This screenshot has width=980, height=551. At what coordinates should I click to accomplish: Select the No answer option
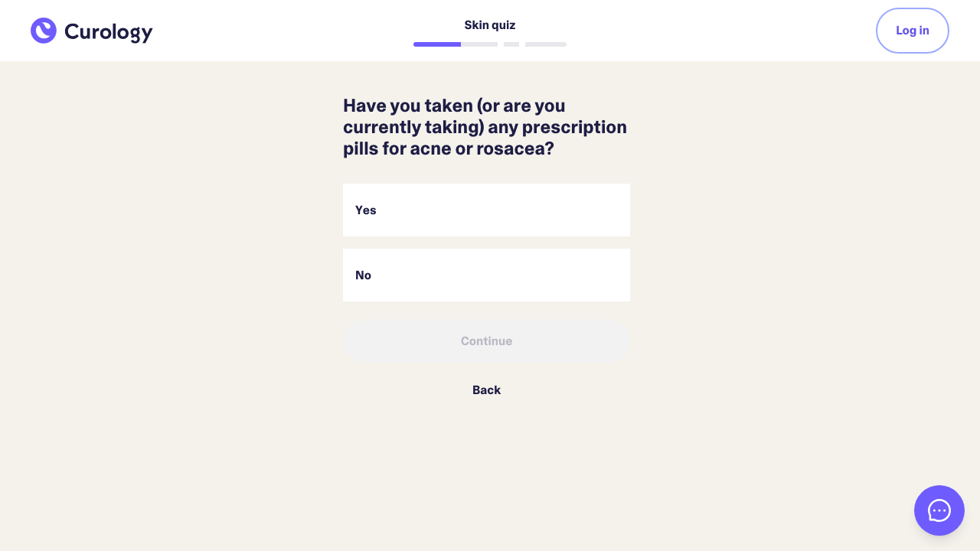(x=486, y=275)
